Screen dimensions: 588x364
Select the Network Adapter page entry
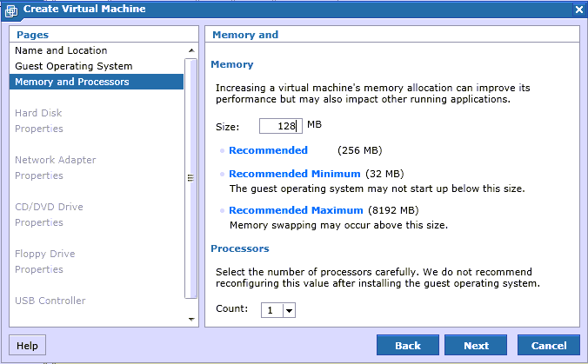tap(56, 160)
